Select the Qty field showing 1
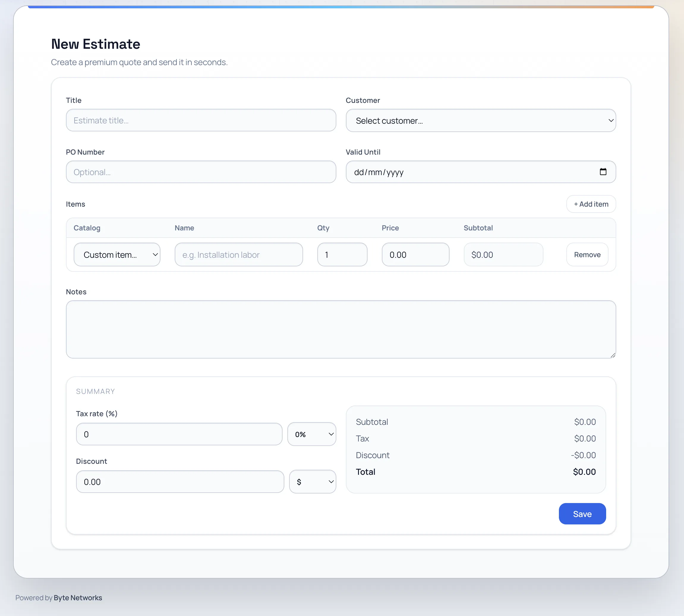 point(342,254)
